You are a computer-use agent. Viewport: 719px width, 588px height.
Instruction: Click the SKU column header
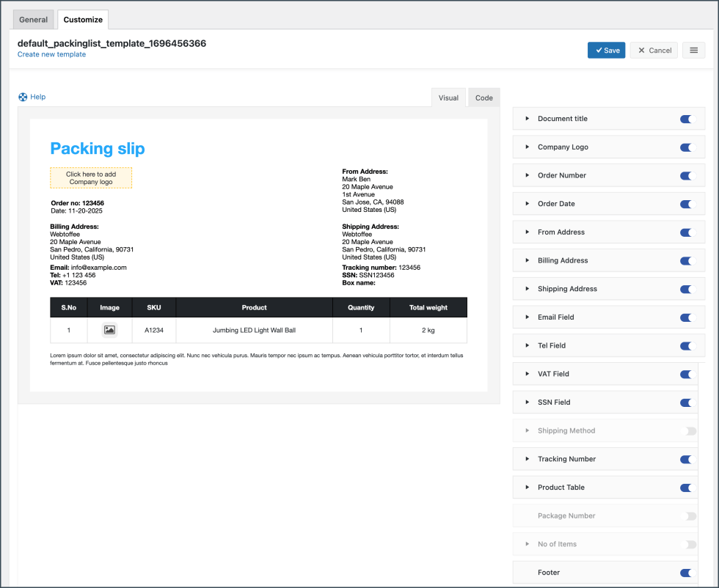click(154, 307)
